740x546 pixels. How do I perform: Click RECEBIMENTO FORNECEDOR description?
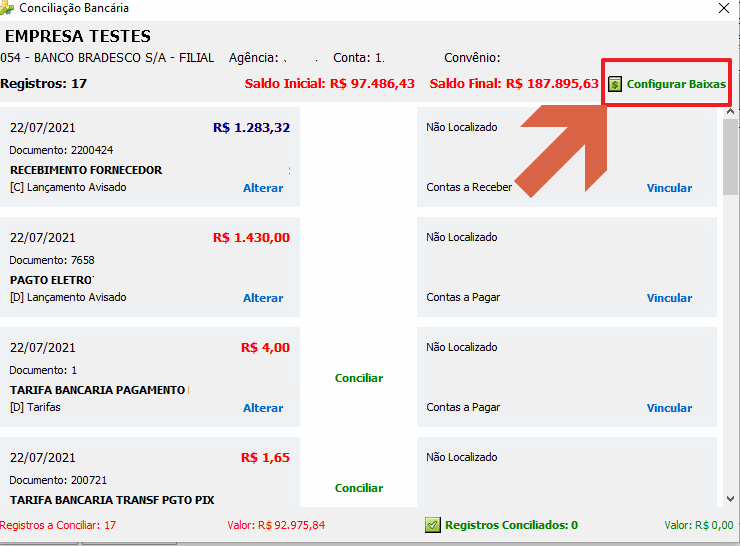pyautogui.click(x=86, y=170)
